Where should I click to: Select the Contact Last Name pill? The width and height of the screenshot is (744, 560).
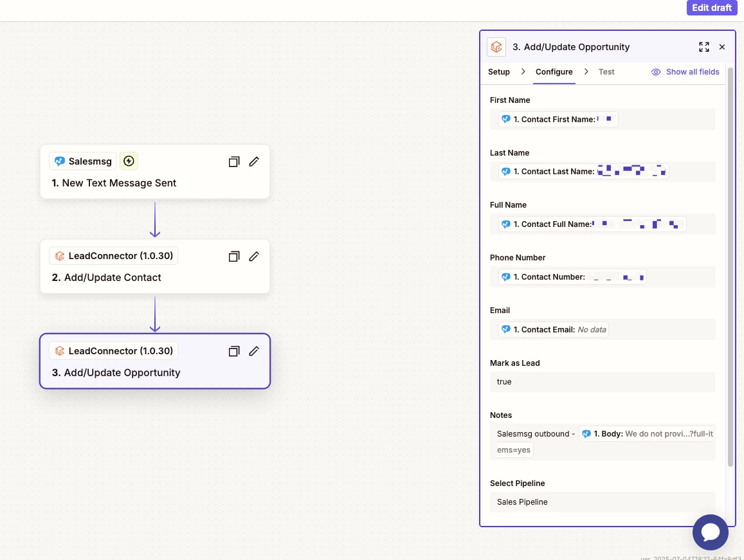tap(584, 171)
